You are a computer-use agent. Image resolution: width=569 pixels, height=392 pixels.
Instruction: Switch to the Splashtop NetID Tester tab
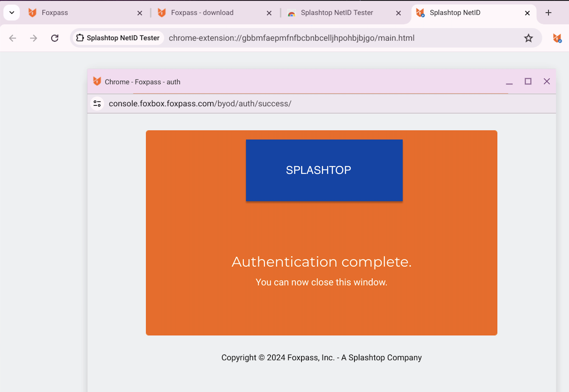point(344,13)
